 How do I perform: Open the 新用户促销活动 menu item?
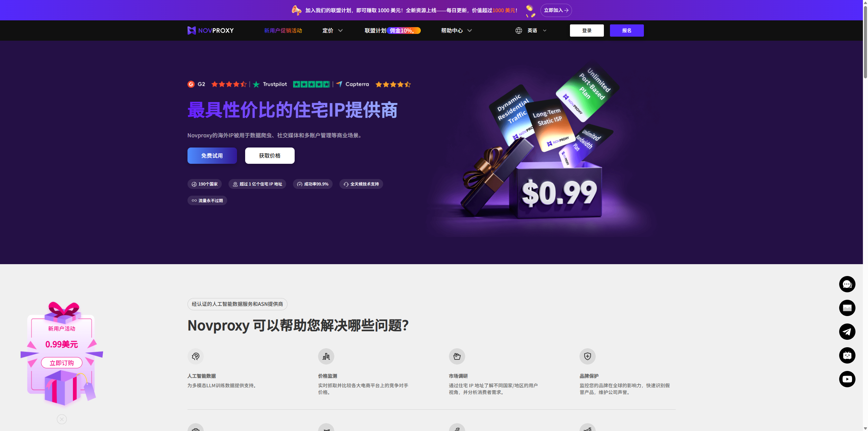click(x=283, y=31)
